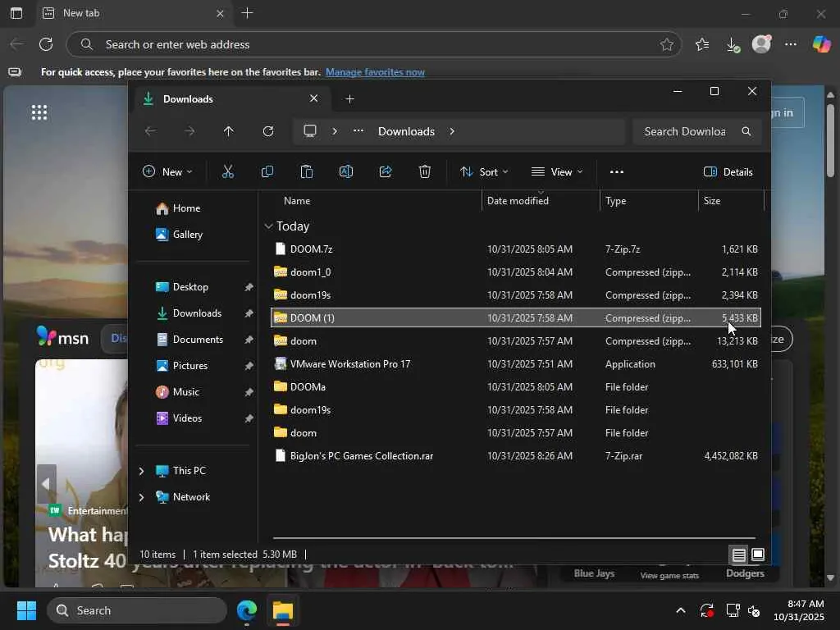Collapse the Today group chevron
Screen dimensions: 840x630
click(x=268, y=226)
